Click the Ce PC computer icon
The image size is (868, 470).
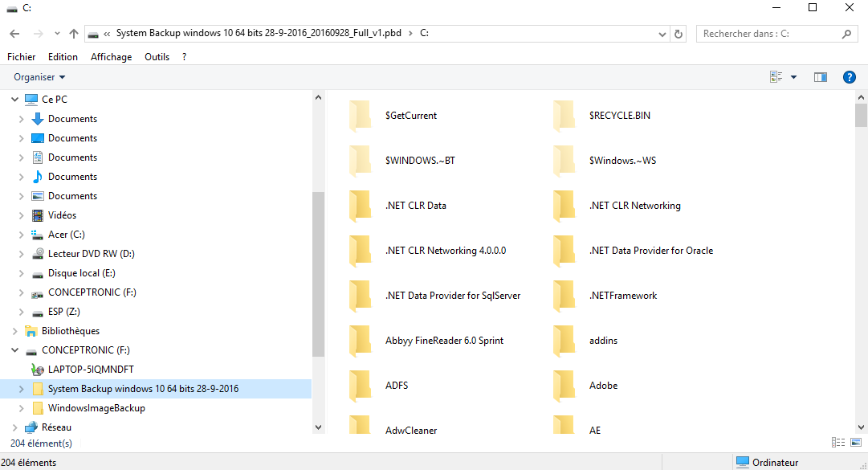(31, 100)
